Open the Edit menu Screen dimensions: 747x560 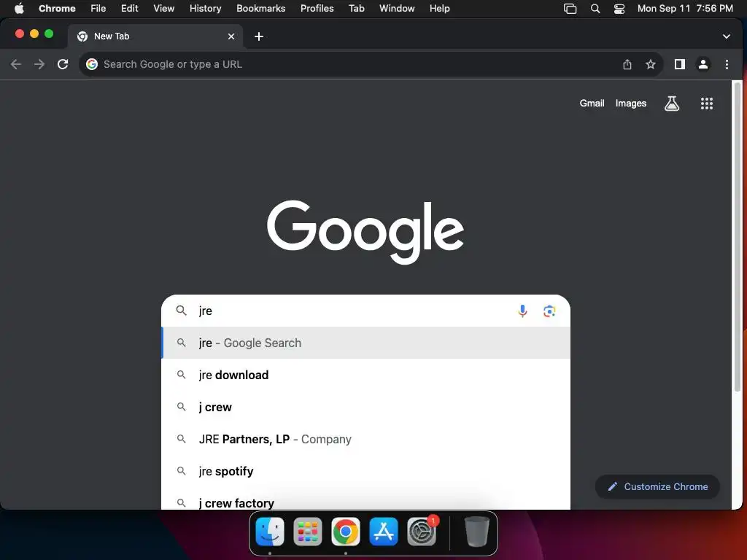pos(130,9)
